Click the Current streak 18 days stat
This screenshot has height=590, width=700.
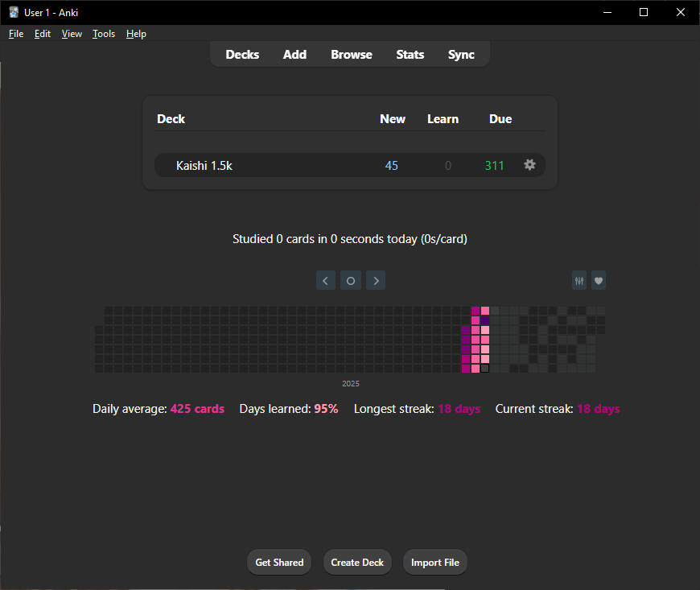[558, 409]
